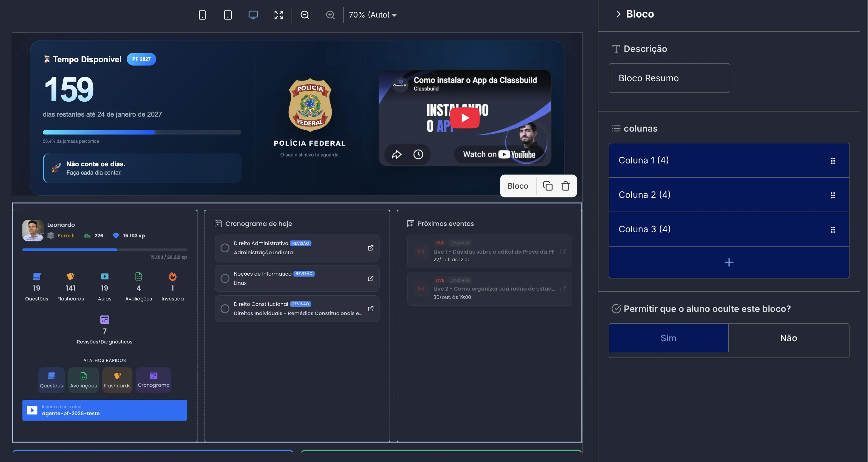Collapse the Bloco panel chevron
The image size is (868, 462).
pos(618,14)
